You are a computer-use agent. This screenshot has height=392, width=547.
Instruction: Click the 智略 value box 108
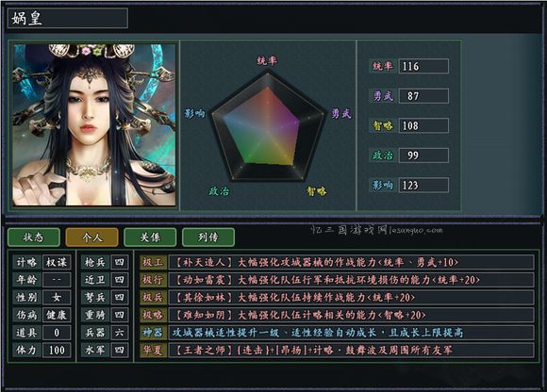(423, 125)
